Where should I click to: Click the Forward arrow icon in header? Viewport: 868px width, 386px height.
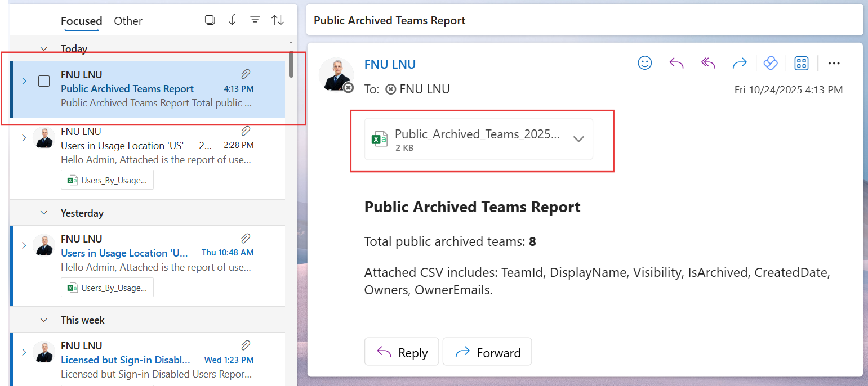[739, 63]
